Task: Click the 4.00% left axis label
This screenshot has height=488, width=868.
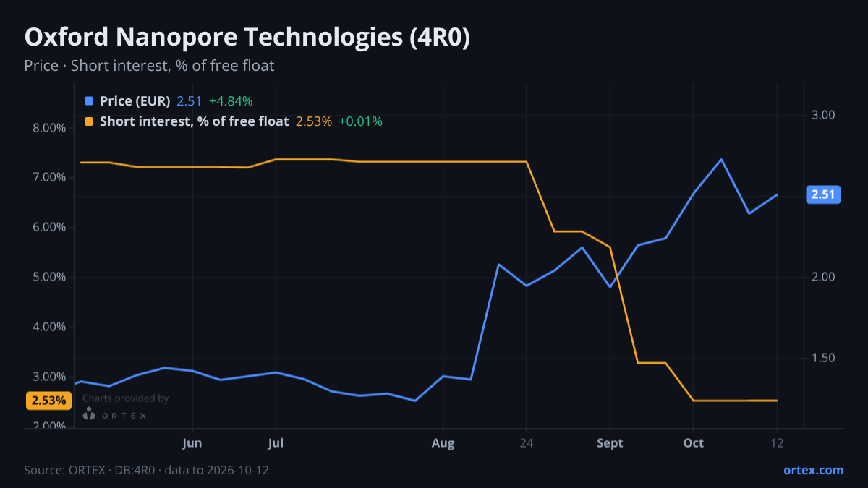Action: [51, 327]
